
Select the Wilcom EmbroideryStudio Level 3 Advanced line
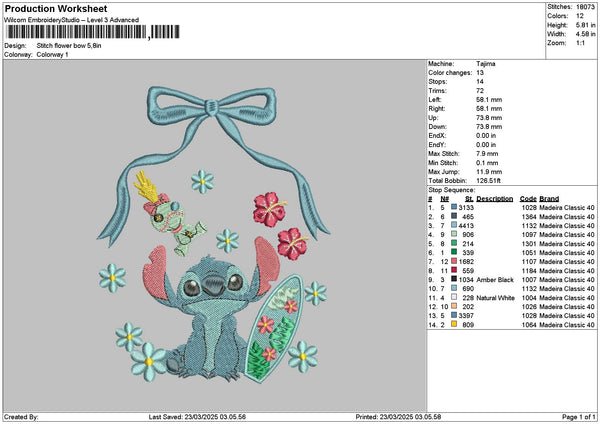coord(72,20)
